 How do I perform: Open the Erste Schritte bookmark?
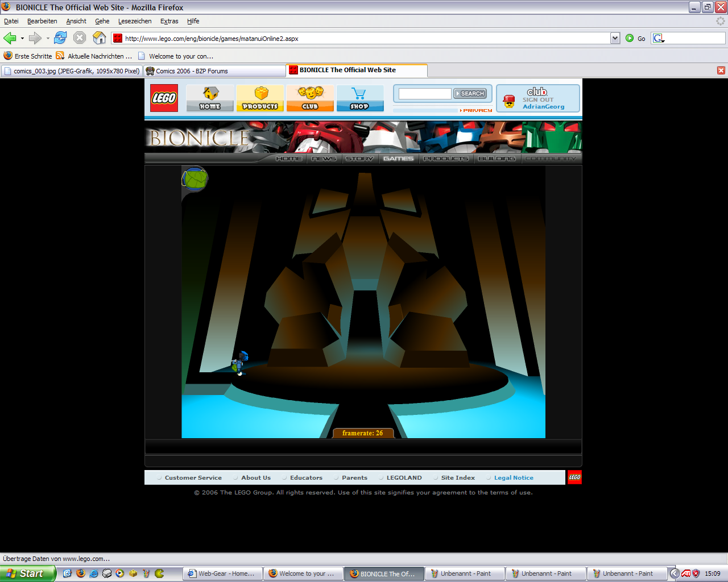coord(28,56)
